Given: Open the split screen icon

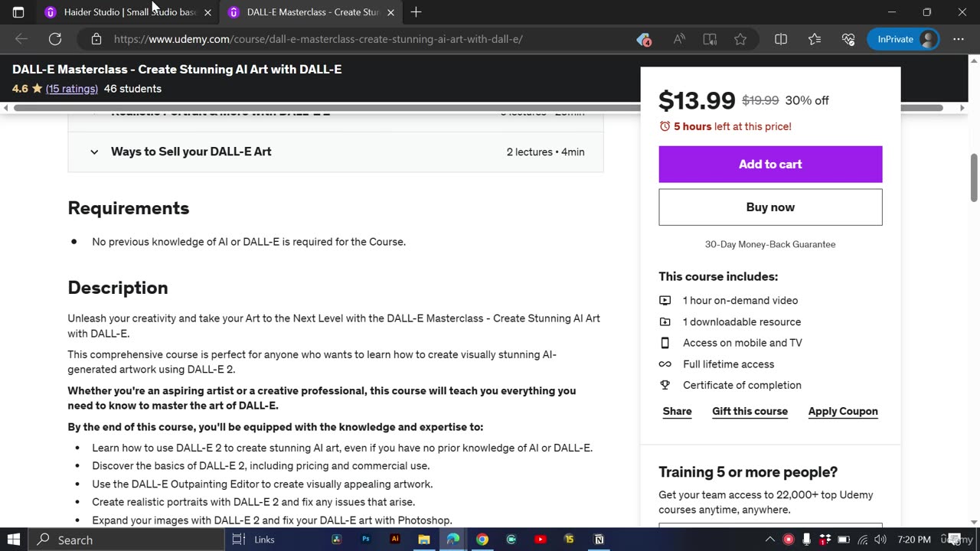Looking at the screenshot, I should point(781,39).
